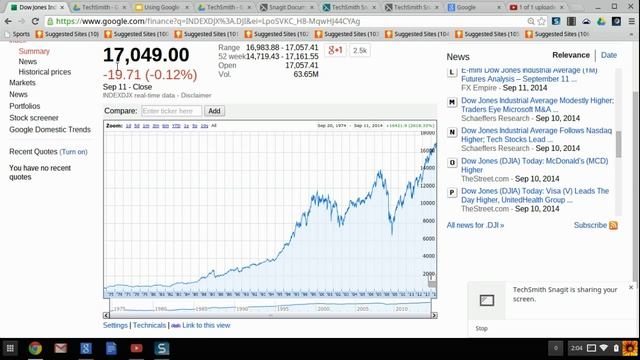Click the Add compare button
Viewport: 640px width, 360px height.
click(214, 111)
